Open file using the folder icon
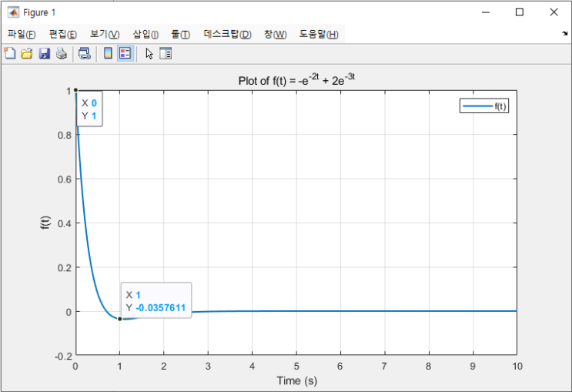The image size is (572, 392). pos(27,54)
